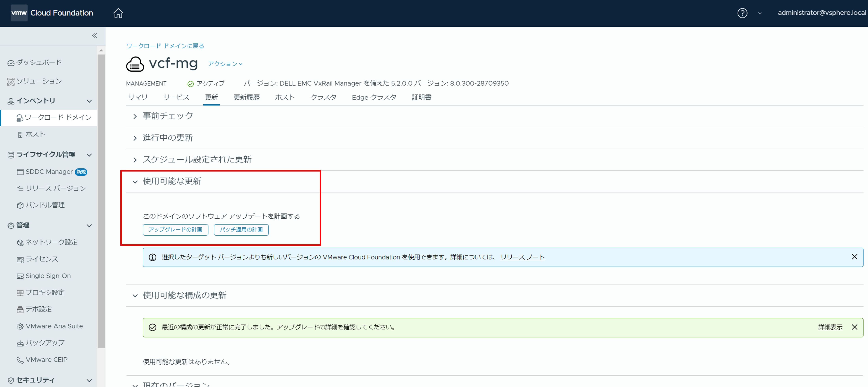Open ダッシュボード from the sidebar
Screen dimensions: 868x387
click(x=39, y=63)
